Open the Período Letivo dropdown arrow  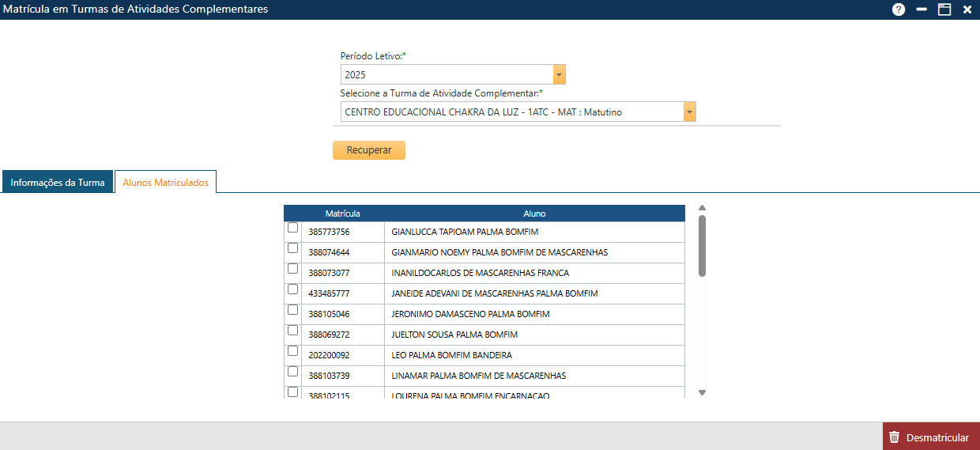point(560,74)
